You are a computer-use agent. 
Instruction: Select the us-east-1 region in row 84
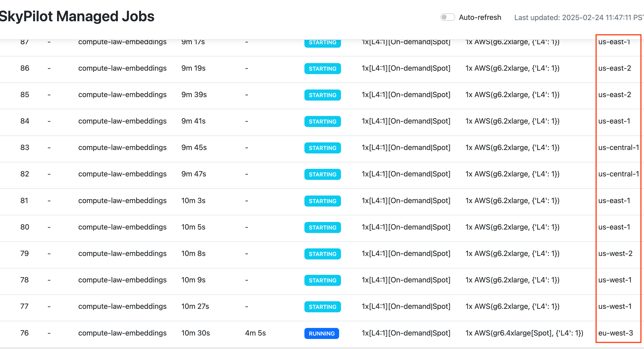point(614,121)
